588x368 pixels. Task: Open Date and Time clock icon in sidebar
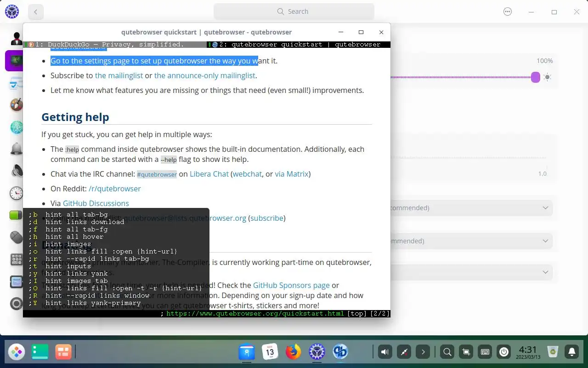click(17, 193)
